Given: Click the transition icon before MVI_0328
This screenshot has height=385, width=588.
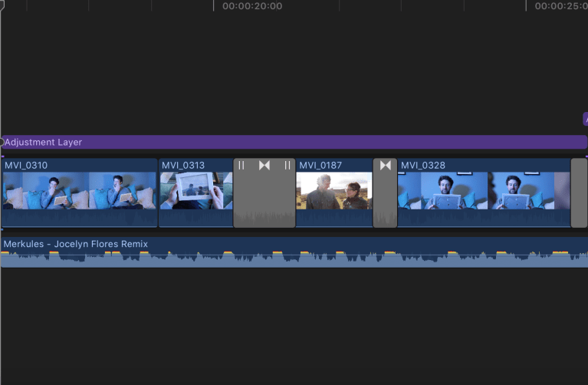Looking at the screenshot, I should (385, 165).
